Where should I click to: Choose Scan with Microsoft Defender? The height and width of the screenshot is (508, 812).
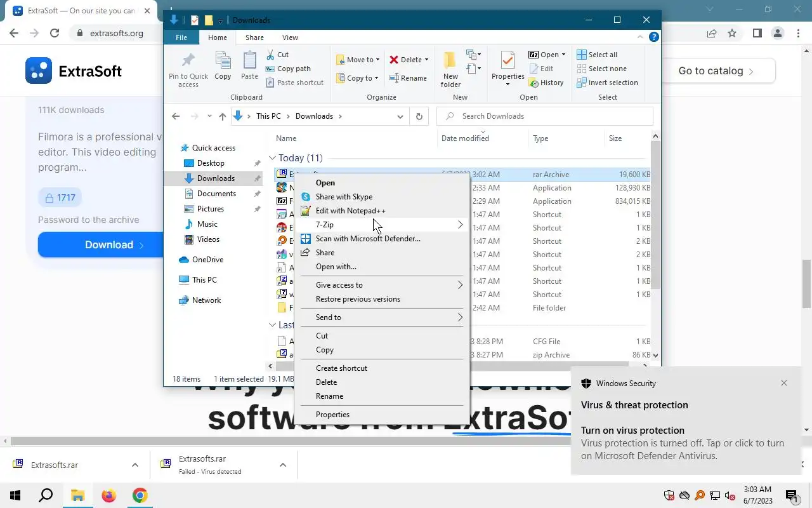click(x=381, y=239)
